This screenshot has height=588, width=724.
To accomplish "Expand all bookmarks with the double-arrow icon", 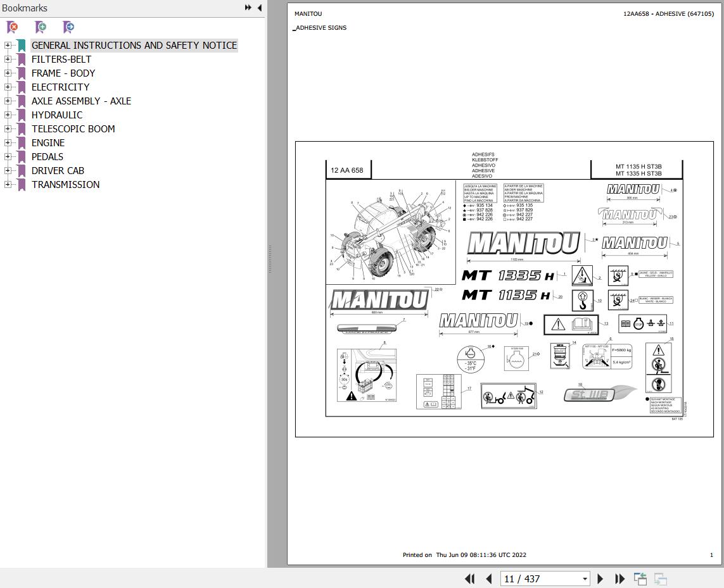I will coord(248,8).
